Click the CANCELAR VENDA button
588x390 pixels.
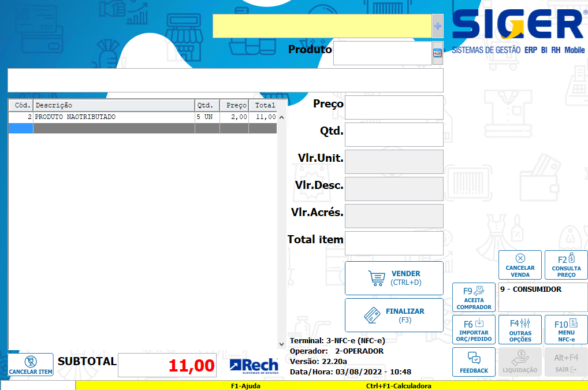pos(520,265)
